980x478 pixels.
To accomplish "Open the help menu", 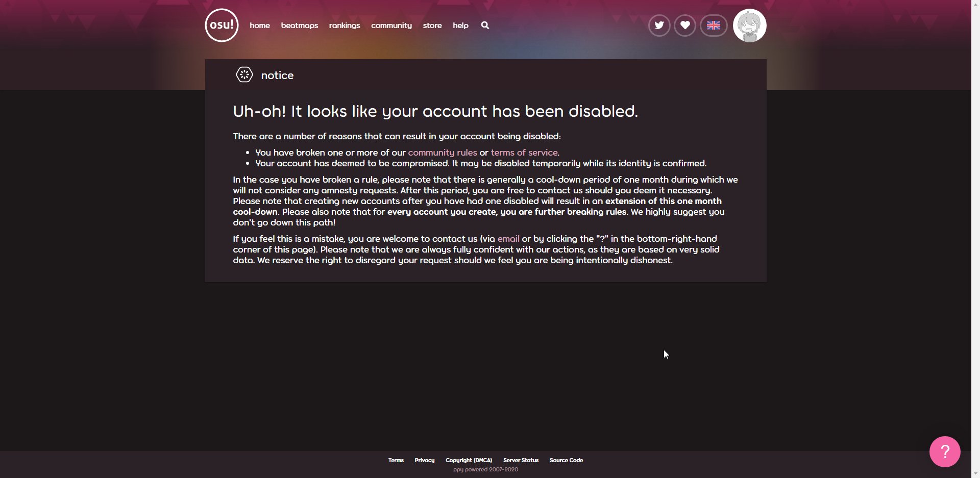I will 460,26.
